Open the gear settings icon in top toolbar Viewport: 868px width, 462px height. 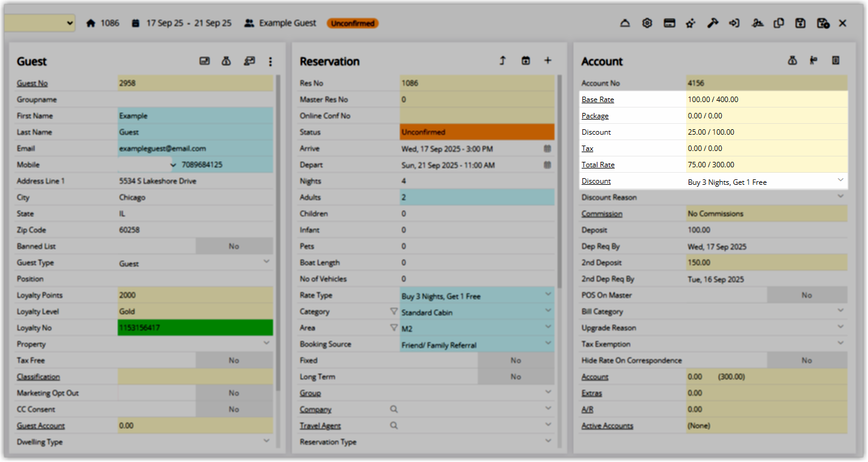[x=647, y=23]
